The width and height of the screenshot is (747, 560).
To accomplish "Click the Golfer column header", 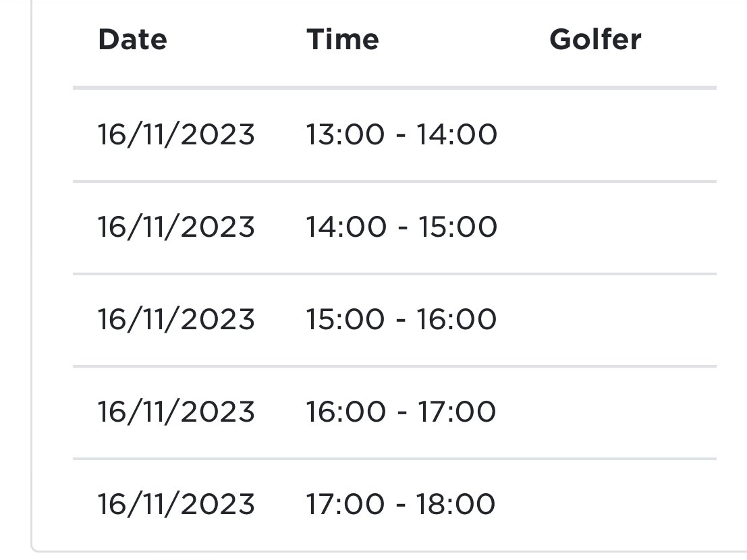I will pyautogui.click(x=595, y=40).
